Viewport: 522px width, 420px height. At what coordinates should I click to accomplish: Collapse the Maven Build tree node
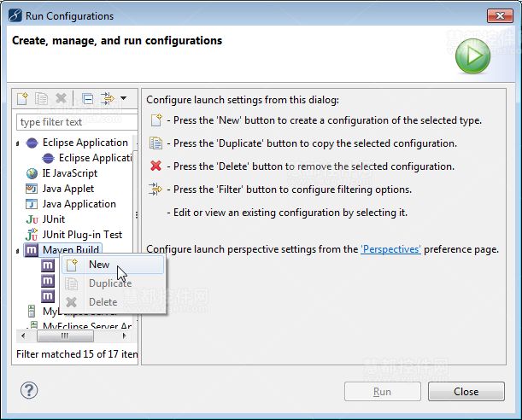click(x=18, y=251)
